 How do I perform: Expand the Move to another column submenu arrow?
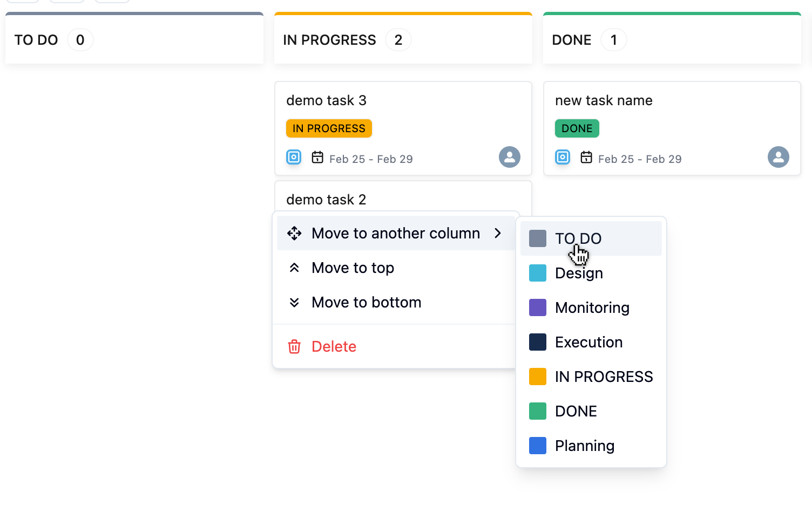(x=498, y=233)
